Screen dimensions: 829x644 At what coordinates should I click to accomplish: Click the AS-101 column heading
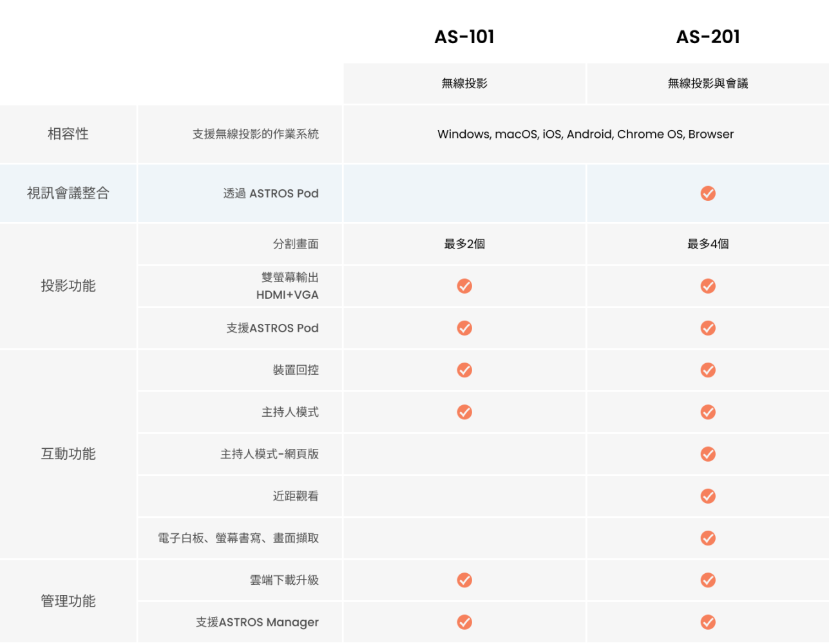(x=464, y=37)
